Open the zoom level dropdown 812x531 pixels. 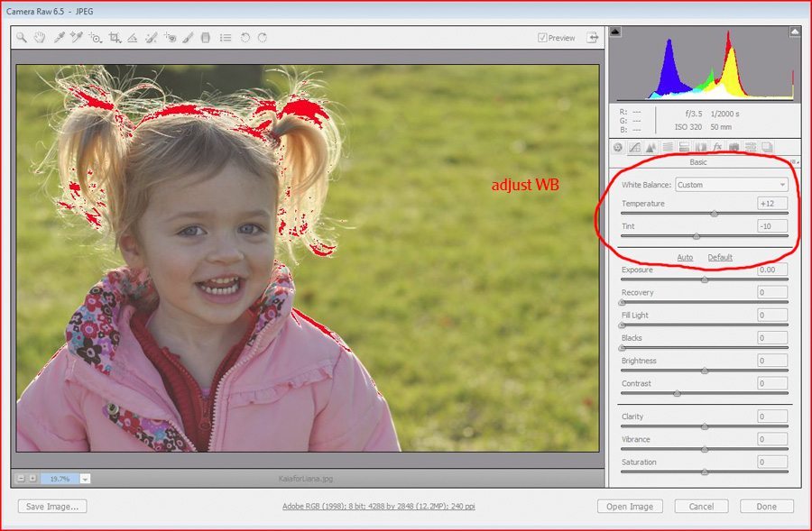(85, 479)
